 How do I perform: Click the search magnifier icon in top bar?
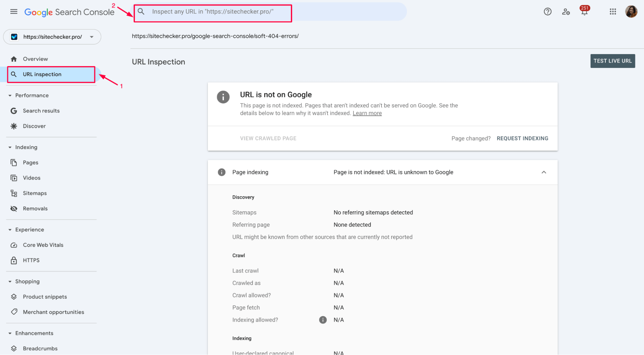[x=141, y=12]
